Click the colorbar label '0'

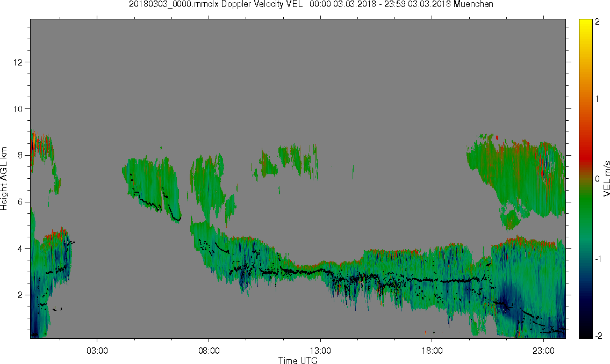598,179
